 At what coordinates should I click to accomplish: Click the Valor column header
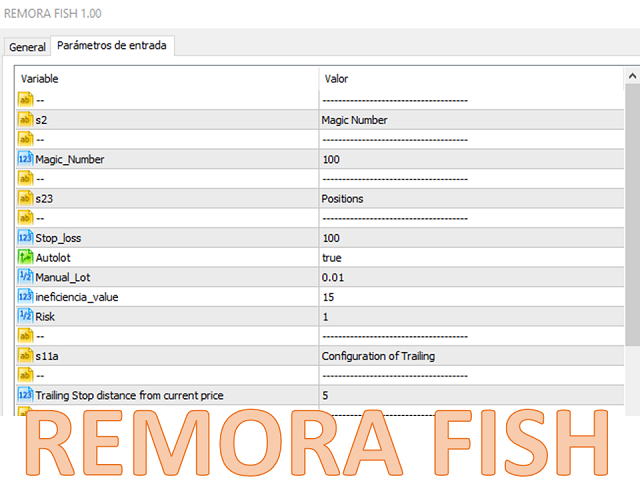(x=336, y=78)
